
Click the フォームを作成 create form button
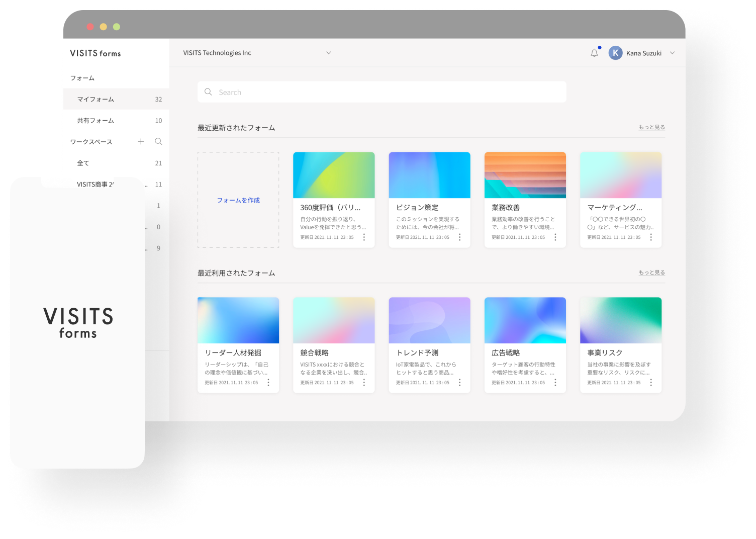click(238, 200)
